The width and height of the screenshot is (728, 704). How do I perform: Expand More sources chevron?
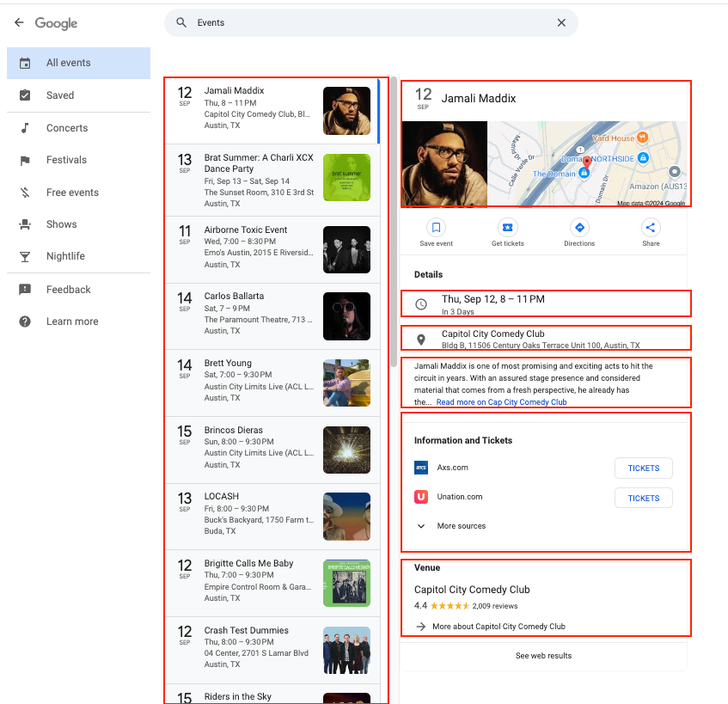click(x=421, y=526)
